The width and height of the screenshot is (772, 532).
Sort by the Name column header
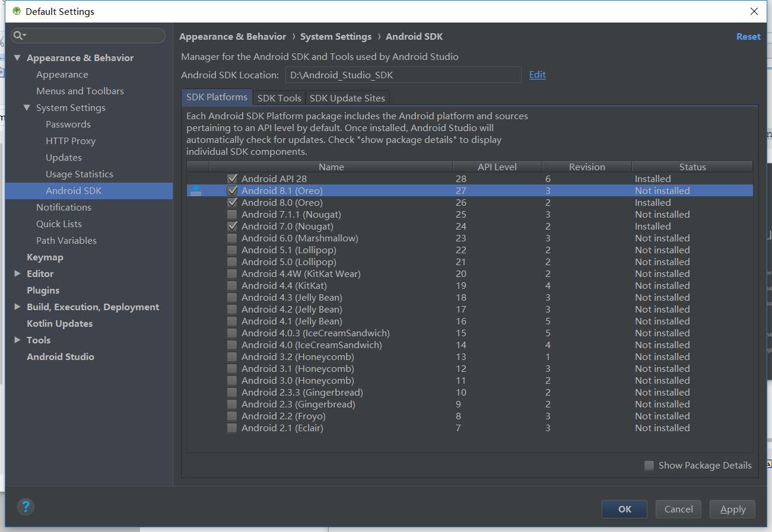point(331,167)
